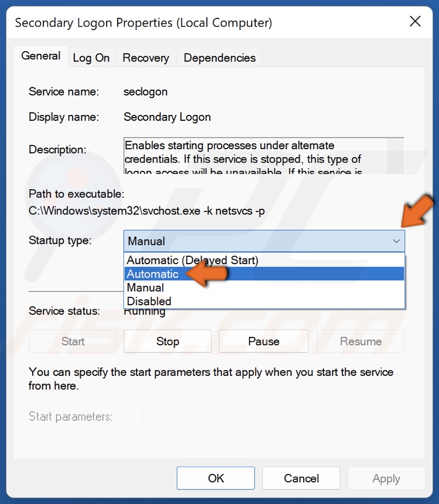The width and height of the screenshot is (439, 504).
Task: Dismiss the dialog with Cancel
Action: coord(301,478)
